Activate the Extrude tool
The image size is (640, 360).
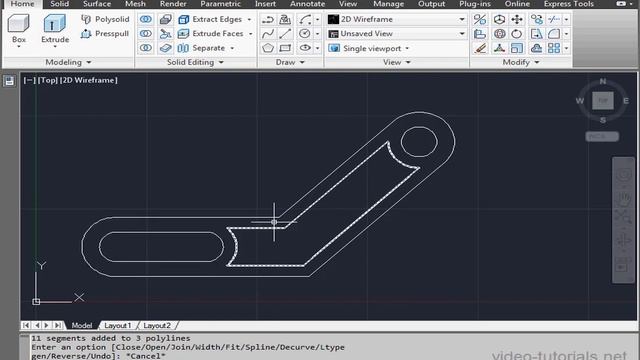click(x=55, y=29)
